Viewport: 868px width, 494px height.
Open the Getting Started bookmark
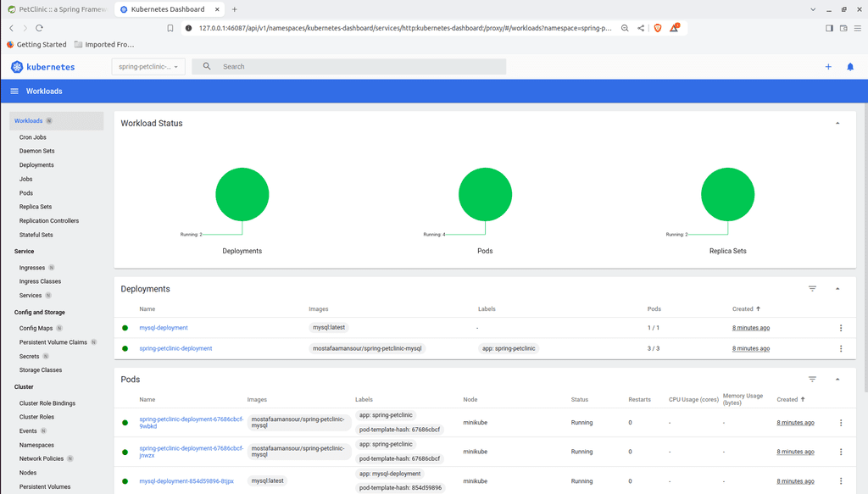coord(36,44)
